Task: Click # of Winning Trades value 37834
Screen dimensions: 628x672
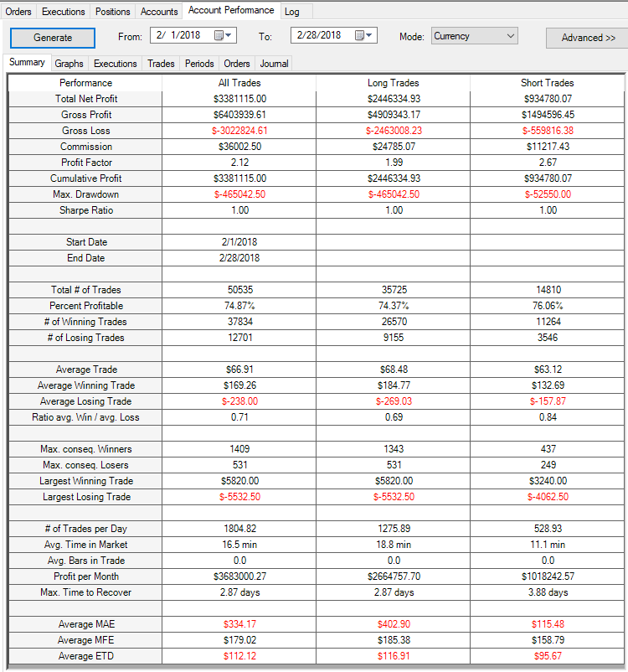Action: tap(239, 322)
